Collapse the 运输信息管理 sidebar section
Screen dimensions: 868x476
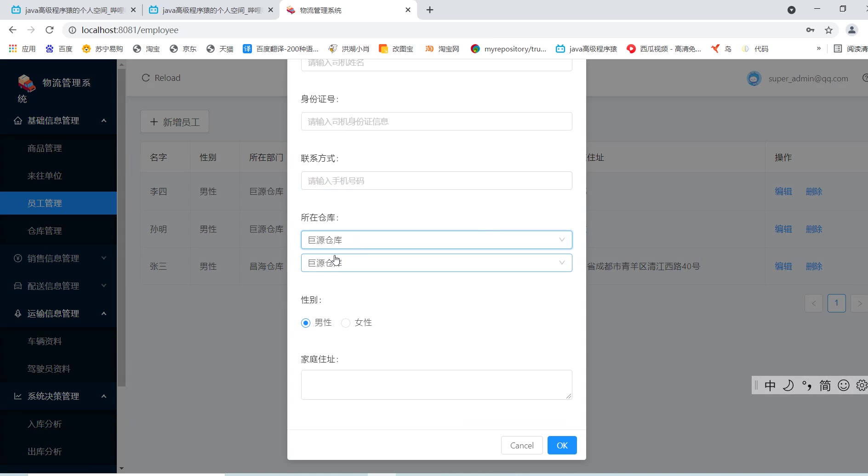[58, 313]
